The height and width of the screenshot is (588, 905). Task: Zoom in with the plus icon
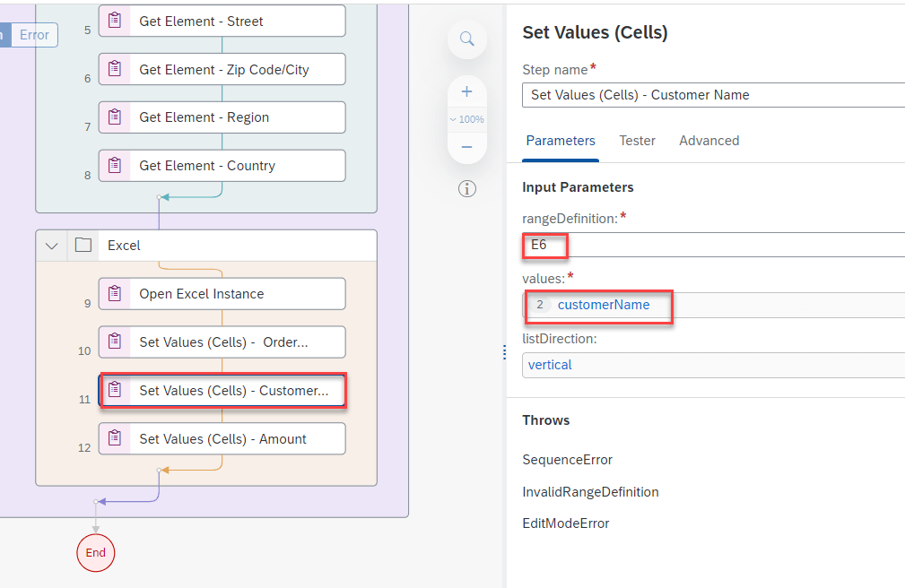pyautogui.click(x=466, y=91)
